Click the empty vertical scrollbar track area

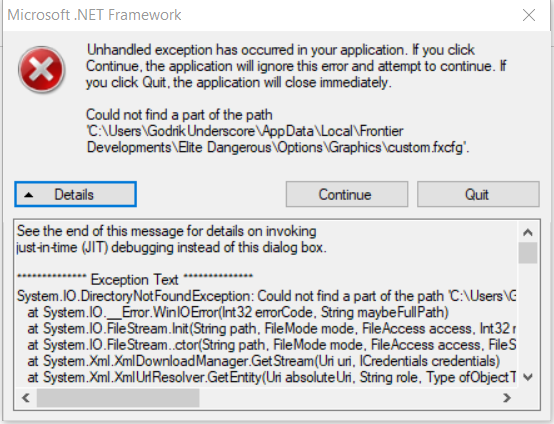[528, 316]
